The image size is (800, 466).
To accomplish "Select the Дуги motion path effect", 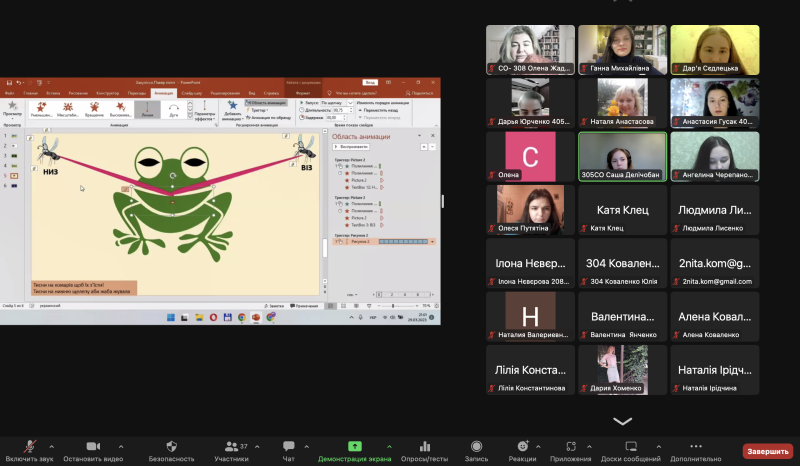I will tap(173, 109).
